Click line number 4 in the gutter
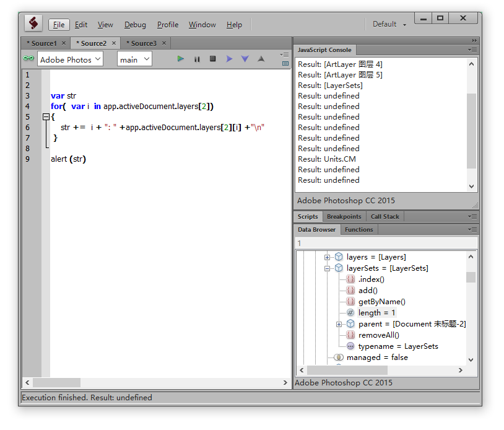Viewport: 504px width, 430px height. click(x=27, y=106)
